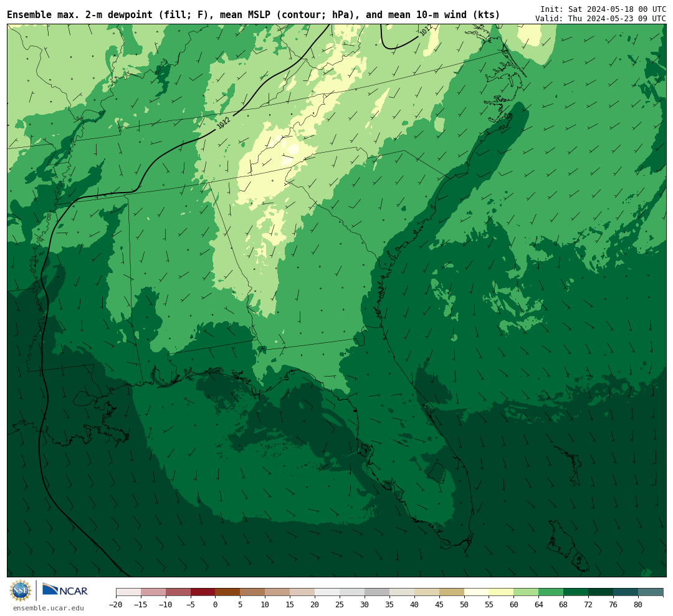Click the dark red swatch between -5 and 0

click(x=203, y=592)
